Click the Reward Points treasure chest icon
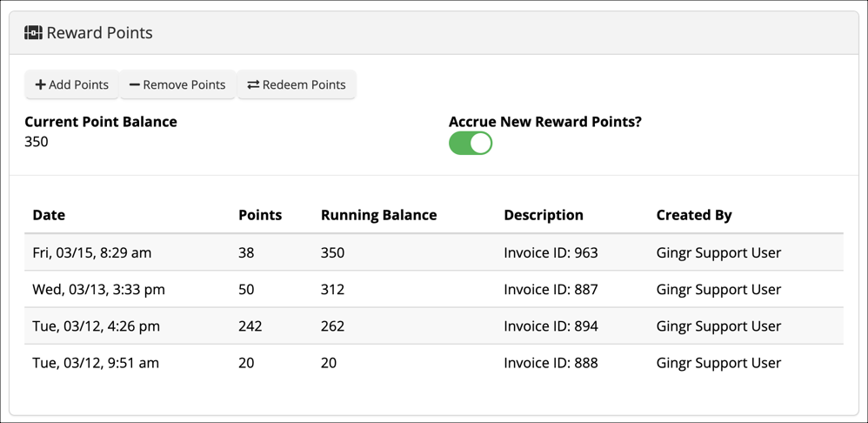This screenshot has height=423, width=868. point(33,33)
